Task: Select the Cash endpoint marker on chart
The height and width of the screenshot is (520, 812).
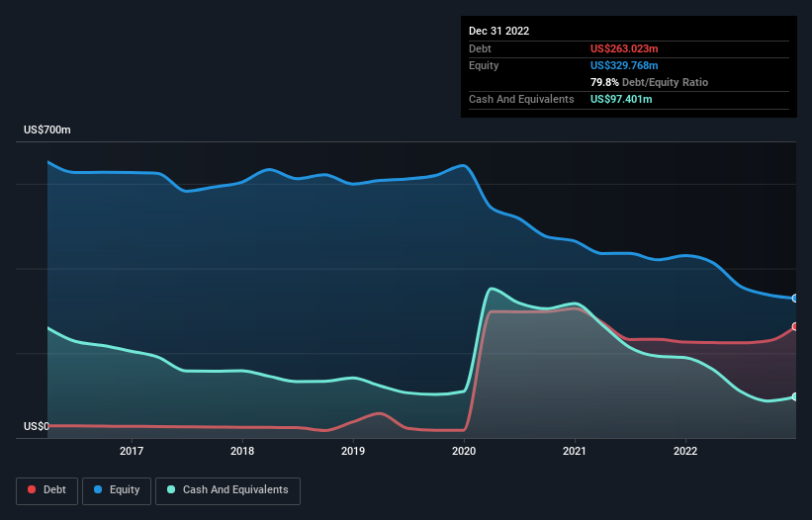Action: pyautogui.click(x=795, y=396)
